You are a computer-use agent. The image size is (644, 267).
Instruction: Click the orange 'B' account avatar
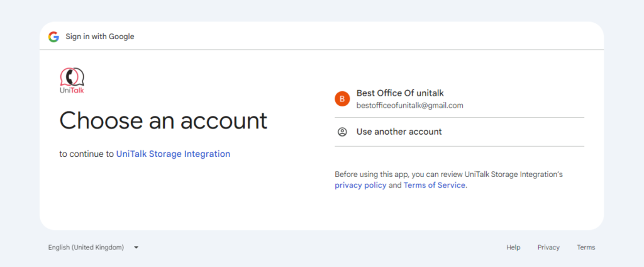pyautogui.click(x=342, y=99)
